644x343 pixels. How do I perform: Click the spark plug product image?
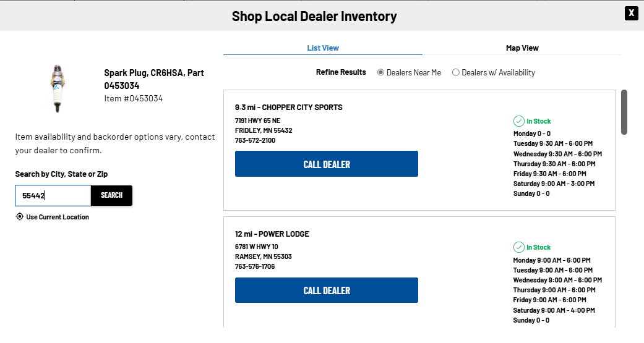[x=58, y=88]
